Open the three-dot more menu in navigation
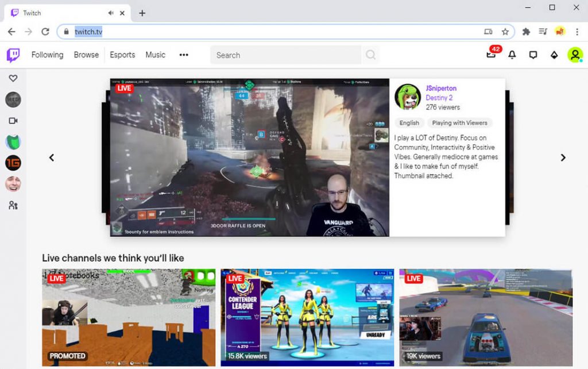This screenshot has width=588, height=369. (184, 55)
